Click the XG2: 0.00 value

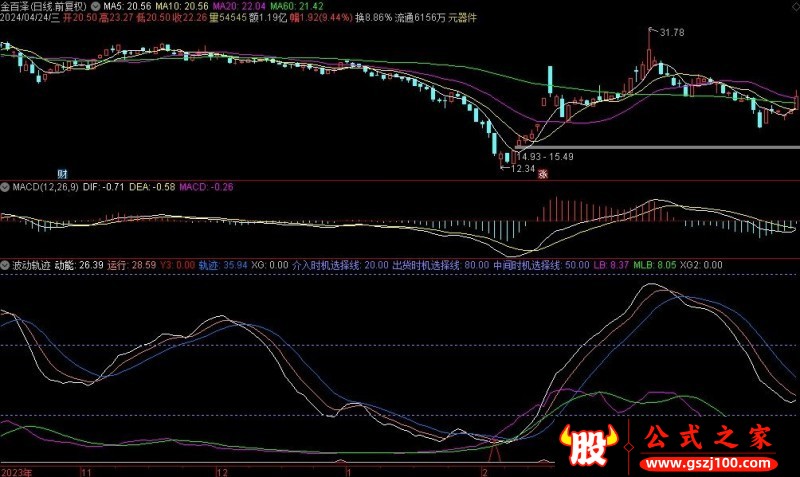[x=701, y=265]
